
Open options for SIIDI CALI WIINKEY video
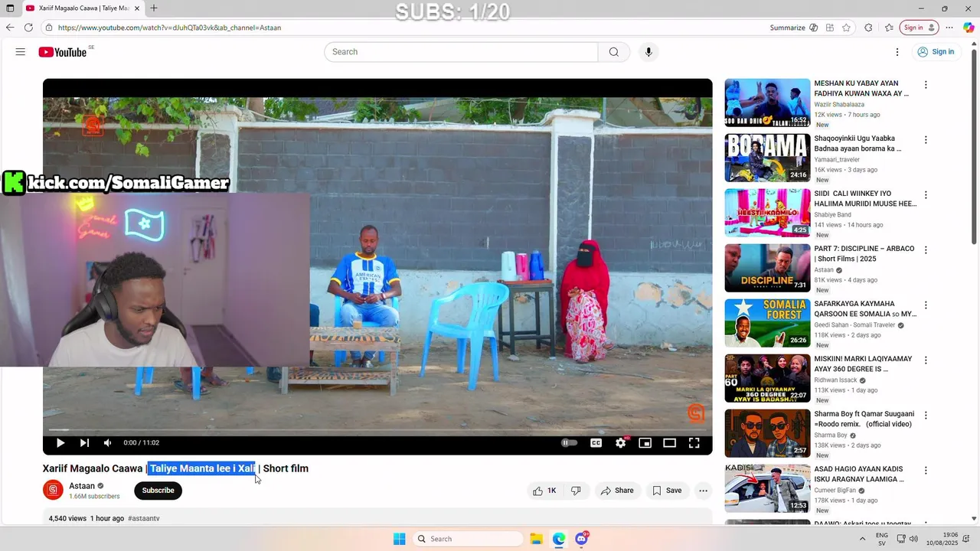926,195
